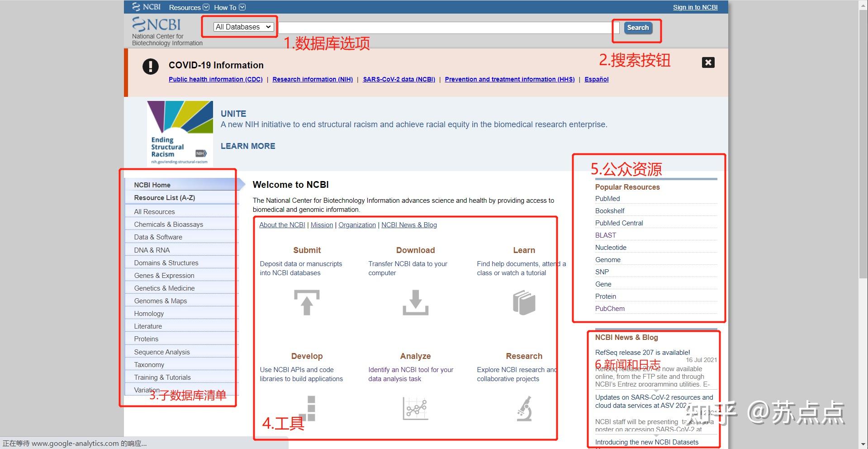Image resolution: width=868 pixels, height=449 pixels.
Task: Expand the Resources menu
Action: click(x=189, y=7)
